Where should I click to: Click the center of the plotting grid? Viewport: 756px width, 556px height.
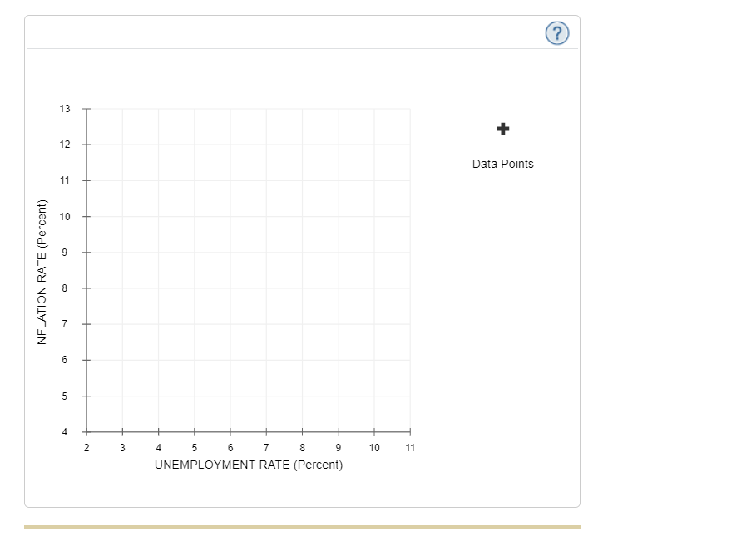(x=247, y=269)
